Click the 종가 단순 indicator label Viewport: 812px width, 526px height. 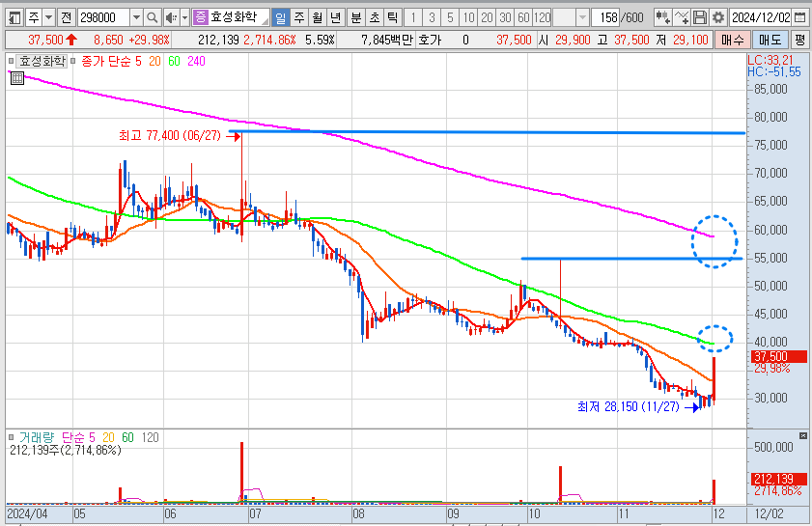pos(106,61)
